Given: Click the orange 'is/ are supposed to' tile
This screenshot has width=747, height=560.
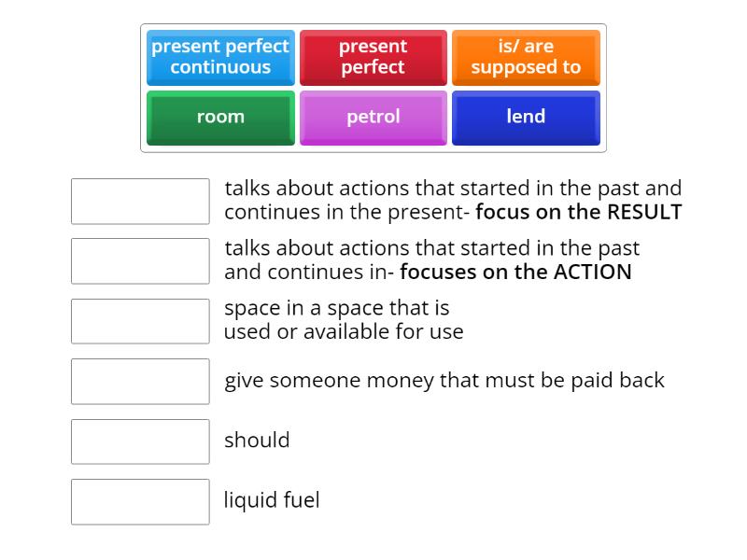Looking at the screenshot, I should coord(526,57).
